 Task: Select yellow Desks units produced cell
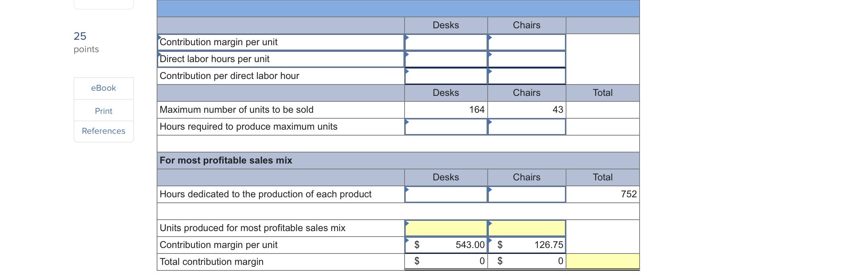coord(446,228)
